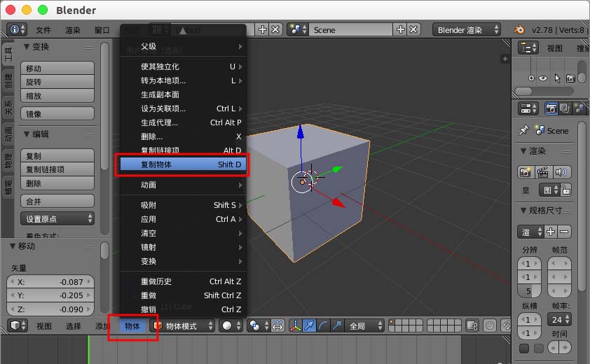Toggle selectability cursor icon in outliner
590x364 pixels.
tap(557, 78)
